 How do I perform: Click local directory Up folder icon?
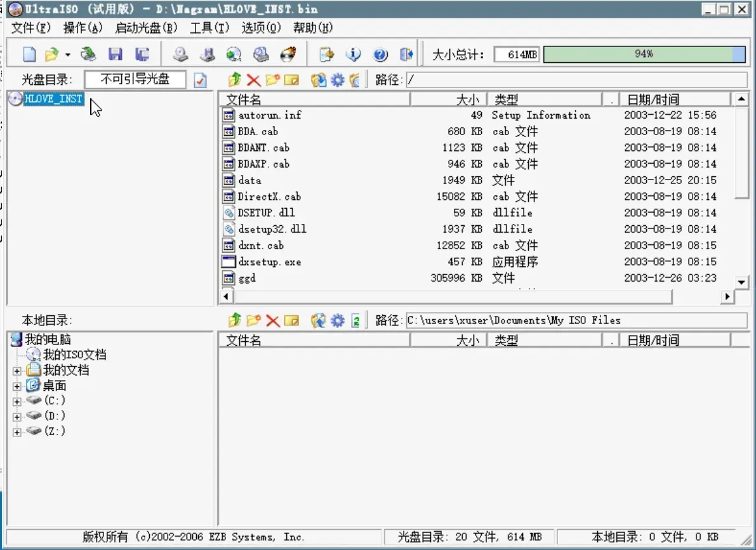(x=235, y=320)
